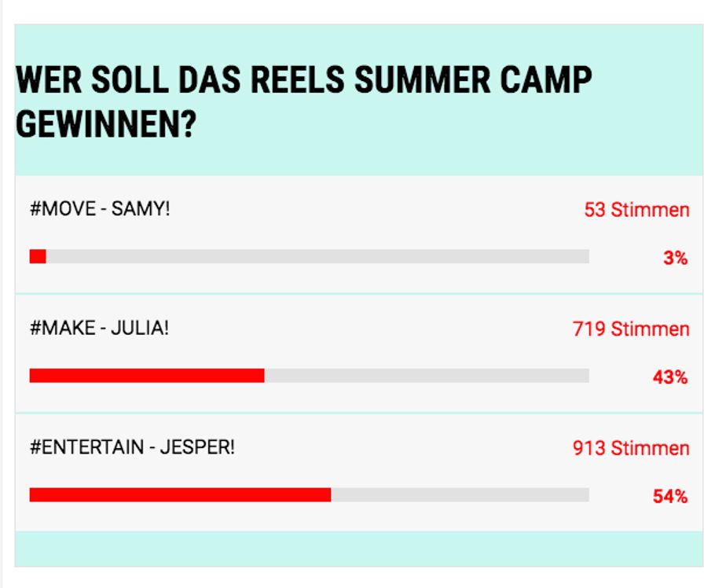This screenshot has width=715, height=588.
Task: Click the 913 Stimmen vote count
Action: (x=631, y=448)
